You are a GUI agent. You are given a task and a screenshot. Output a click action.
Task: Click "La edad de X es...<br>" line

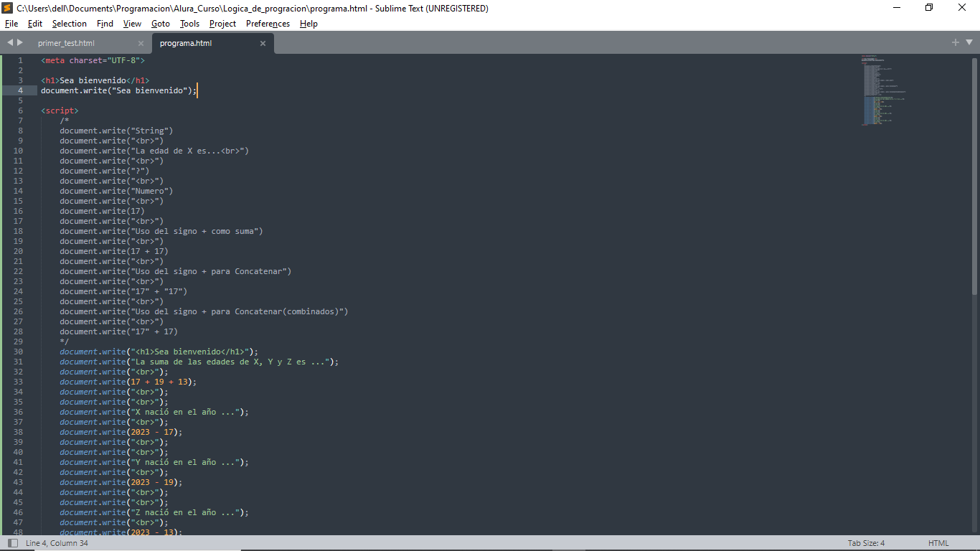pos(154,151)
